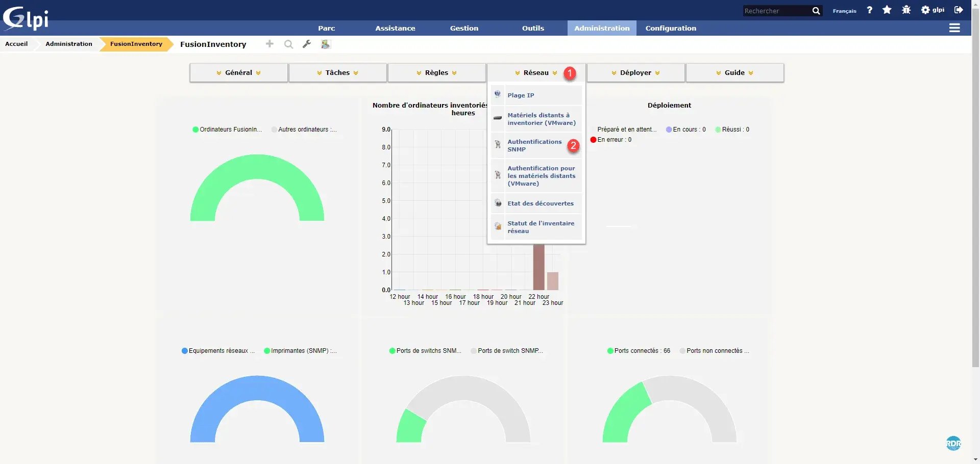Expand the Guide dropdown menu
The image size is (980, 464).
[x=735, y=72]
